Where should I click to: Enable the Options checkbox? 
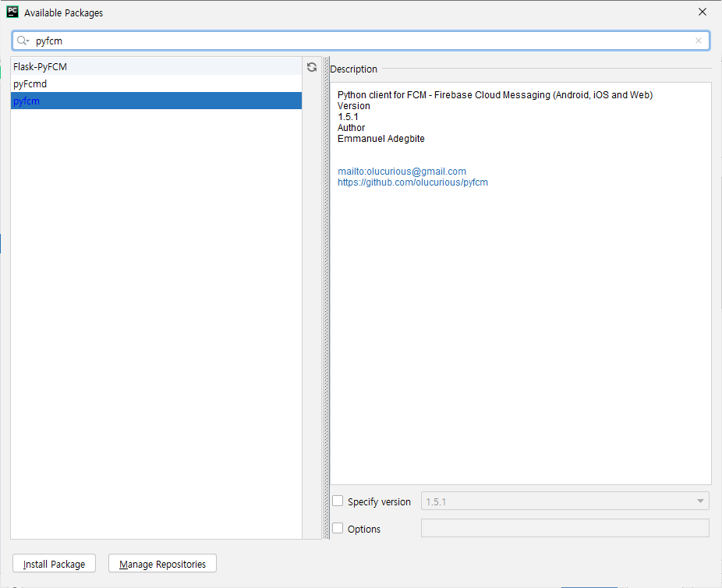[x=338, y=528]
